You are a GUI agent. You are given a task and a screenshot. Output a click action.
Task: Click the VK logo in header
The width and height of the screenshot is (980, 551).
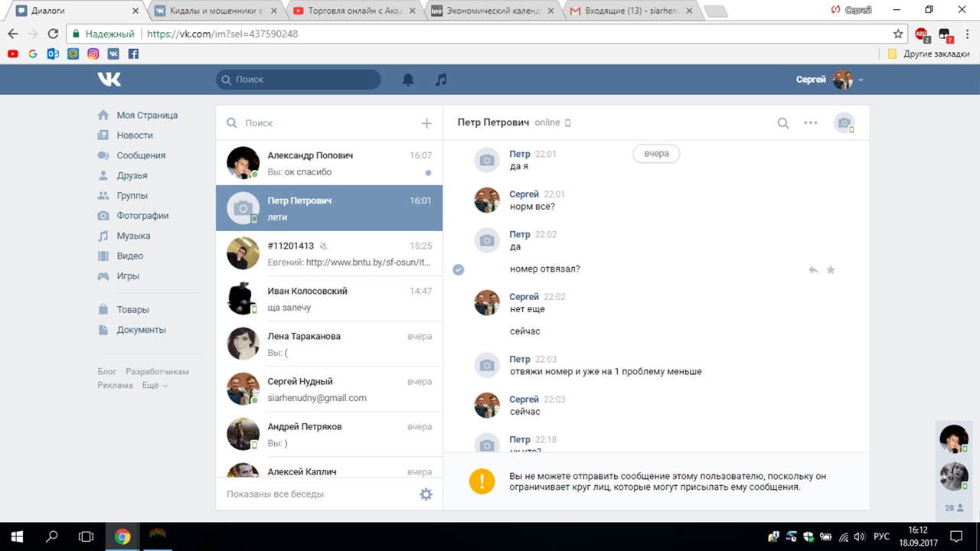pyautogui.click(x=109, y=80)
